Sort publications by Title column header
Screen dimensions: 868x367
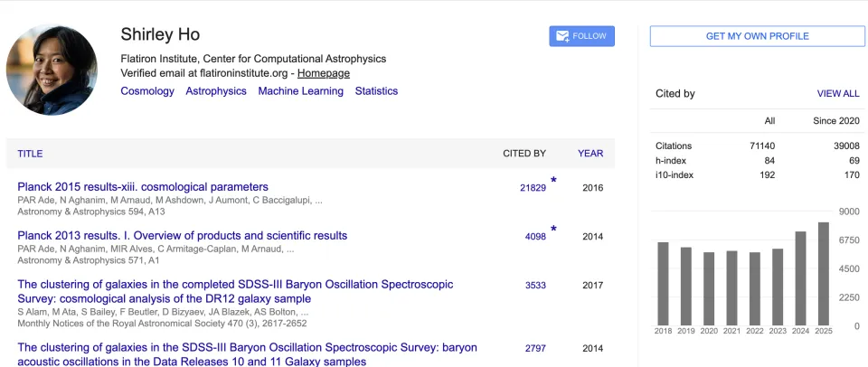pos(30,154)
